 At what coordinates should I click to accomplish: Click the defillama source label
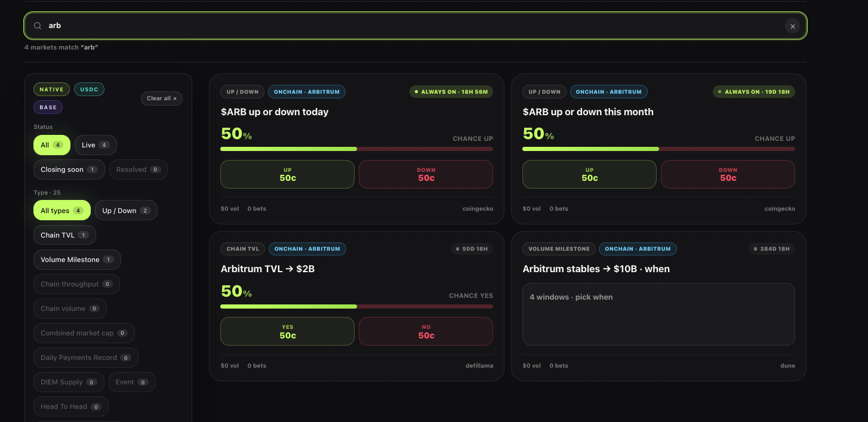[x=479, y=366]
